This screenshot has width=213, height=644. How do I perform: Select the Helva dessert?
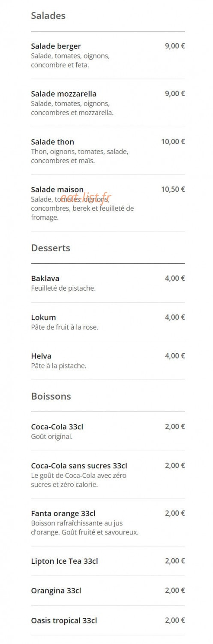pyautogui.click(x=108, y=361)
